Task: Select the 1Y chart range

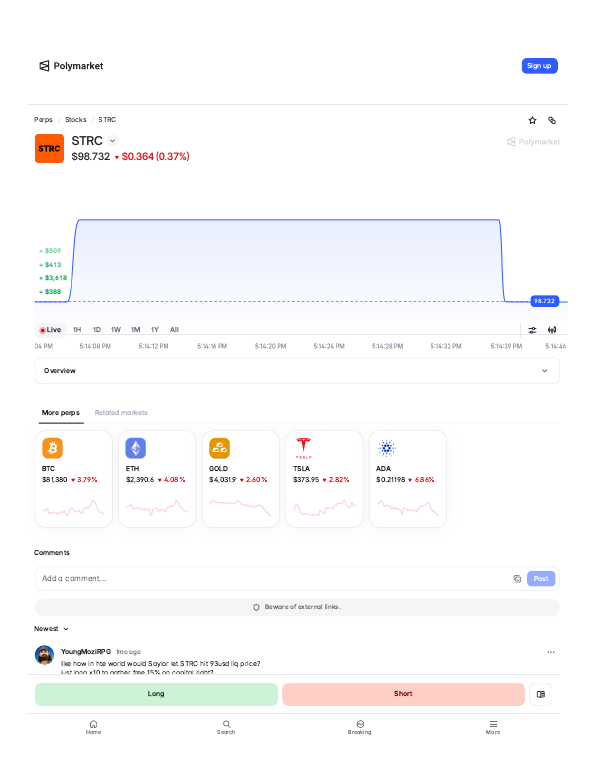Action: pos(155,330)
